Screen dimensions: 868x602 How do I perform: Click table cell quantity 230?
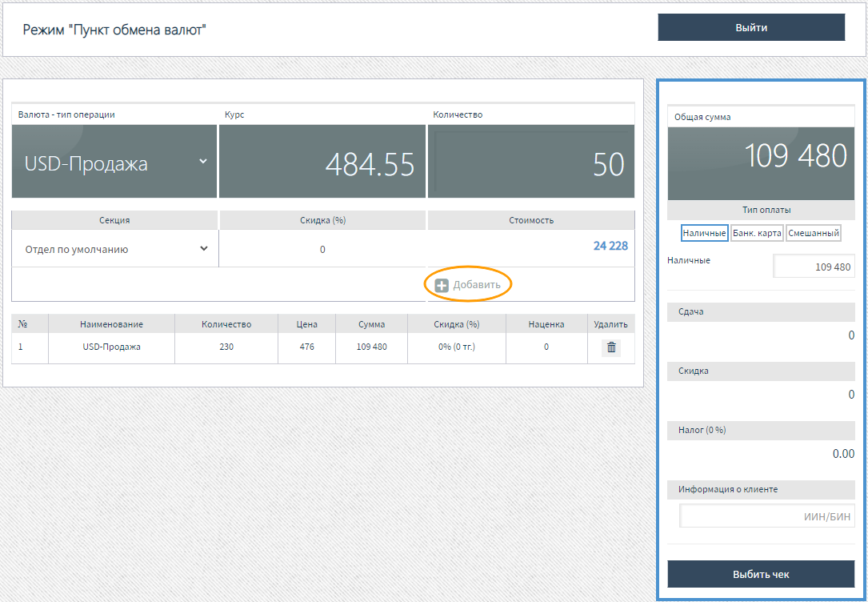tap(226, 347)
